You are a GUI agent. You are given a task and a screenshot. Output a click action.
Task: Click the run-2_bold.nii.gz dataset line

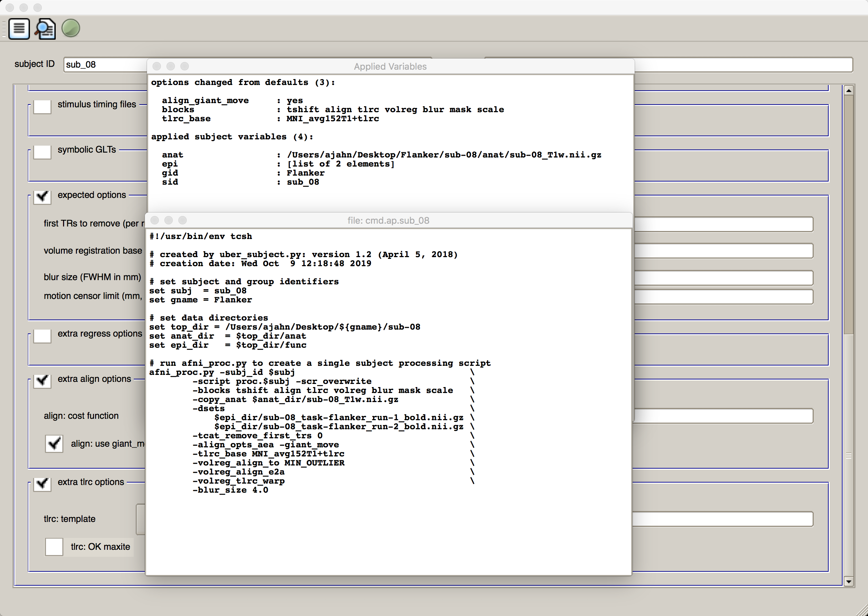[x=339, y=427]
